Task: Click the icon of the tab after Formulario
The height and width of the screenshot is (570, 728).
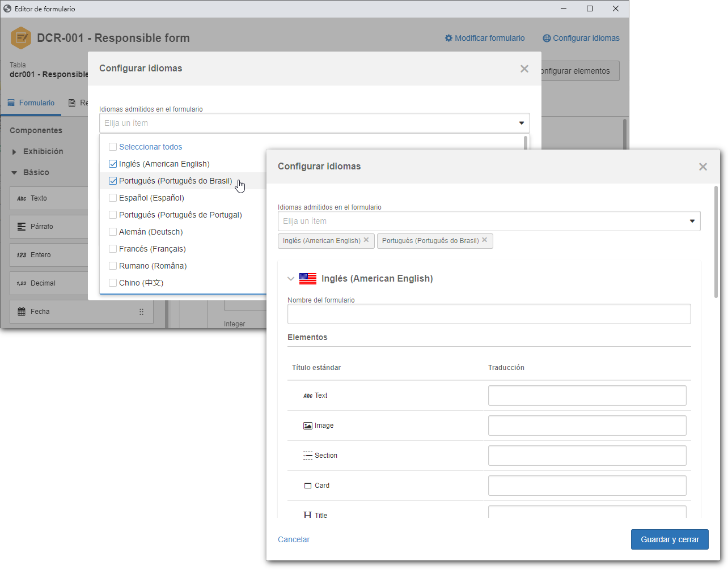Action: tap(72, 103)
